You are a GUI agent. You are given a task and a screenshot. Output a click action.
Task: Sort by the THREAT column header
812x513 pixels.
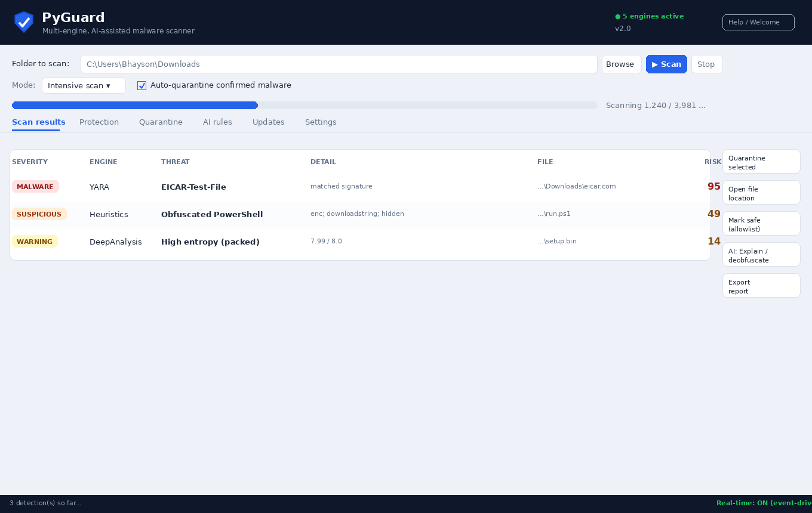tap(176, 162)
